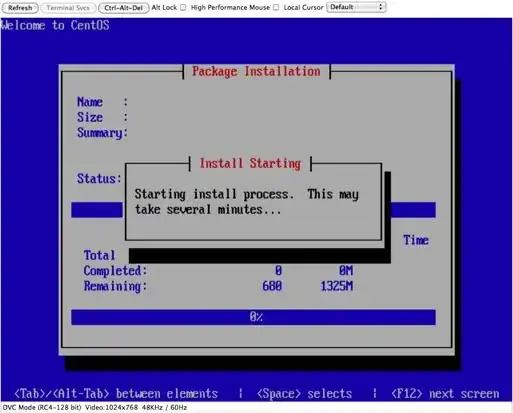Click the DVC Mode status text
The height and width of the screenshot is (413, 513).
[x=42, y=408]
